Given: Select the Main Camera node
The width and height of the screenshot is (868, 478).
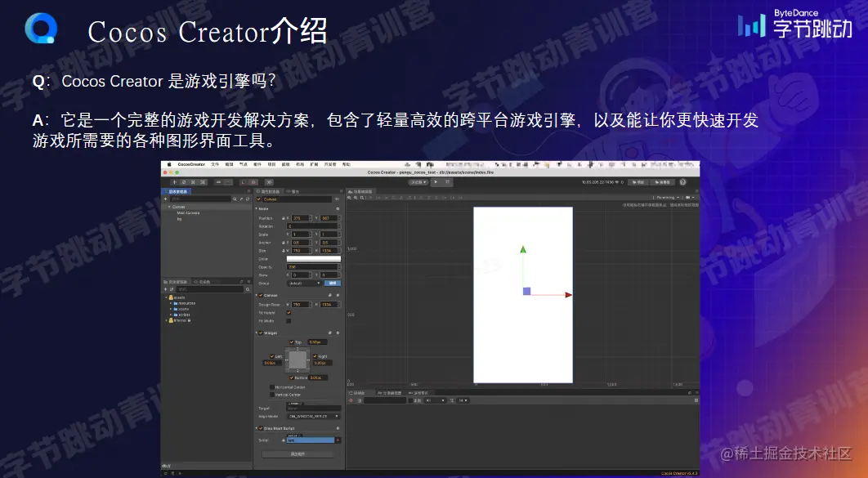Looking at the screenshot, I should tap(188, 213).
